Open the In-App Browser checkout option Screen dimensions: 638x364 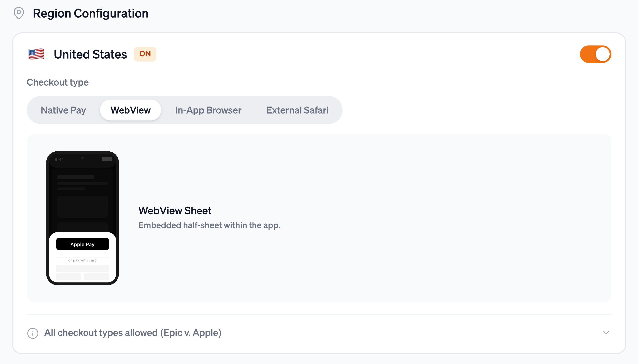pyautogui.click(x=208, y=110)
